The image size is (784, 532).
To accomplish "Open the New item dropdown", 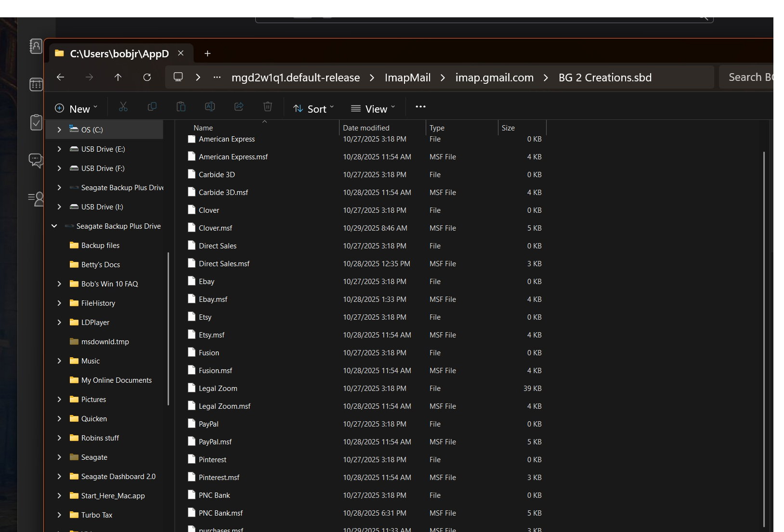I will coord(76,109).
